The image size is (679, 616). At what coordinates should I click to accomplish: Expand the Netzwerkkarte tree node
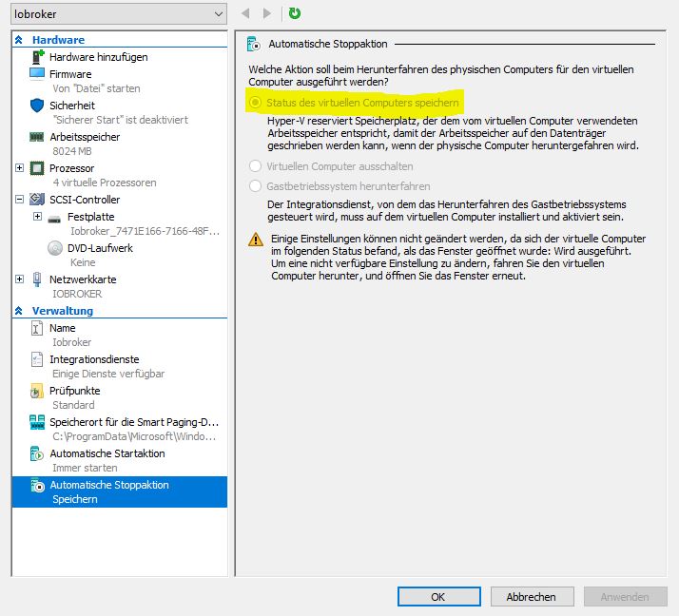tap(19, 279)
